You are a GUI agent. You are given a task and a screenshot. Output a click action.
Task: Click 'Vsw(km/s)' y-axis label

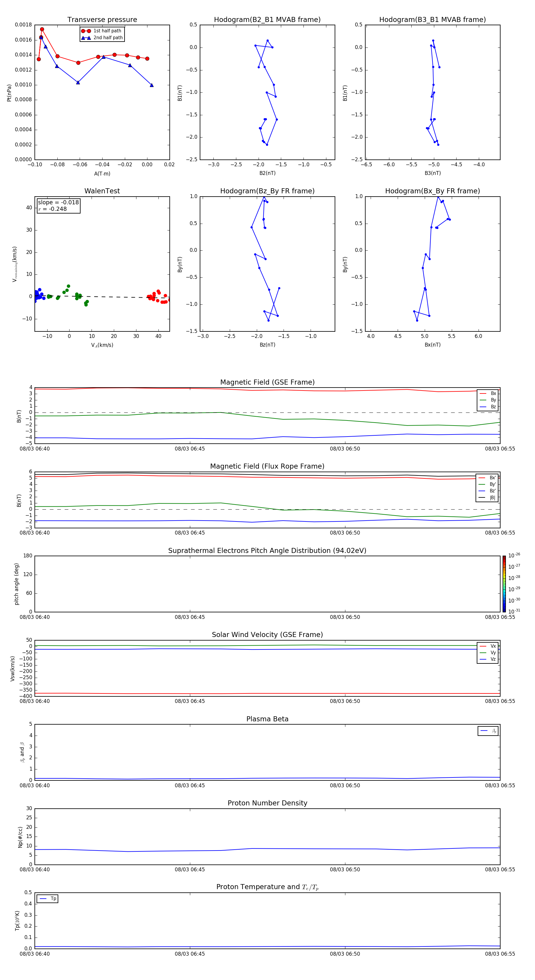(x=12, y=668)
